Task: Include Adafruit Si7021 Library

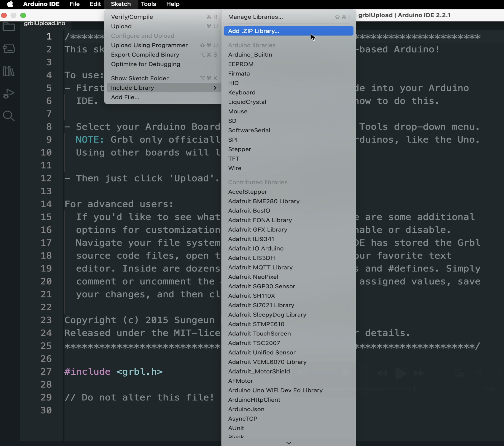Action: (x=288, y=305)
